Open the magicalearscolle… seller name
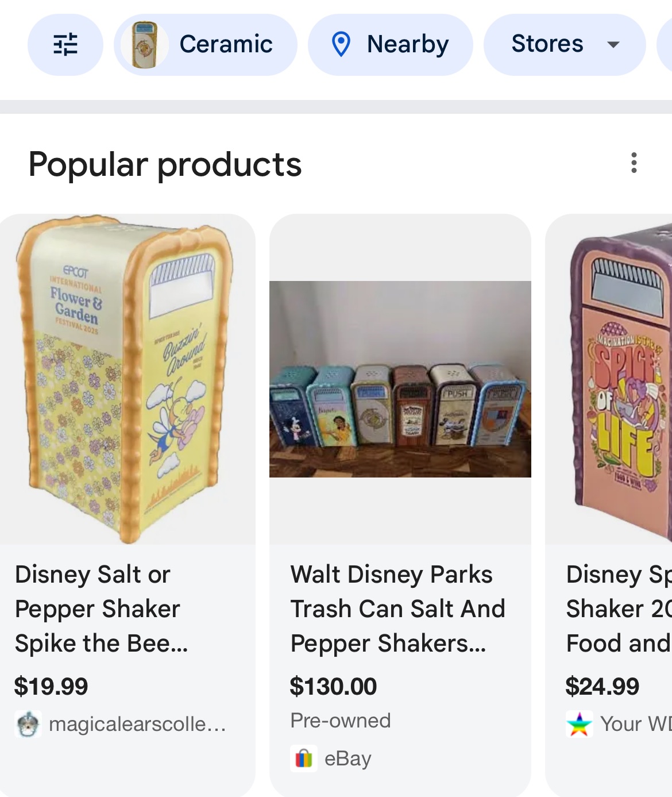Viewport: 672px width, 797px height. (x=137, y=724)
